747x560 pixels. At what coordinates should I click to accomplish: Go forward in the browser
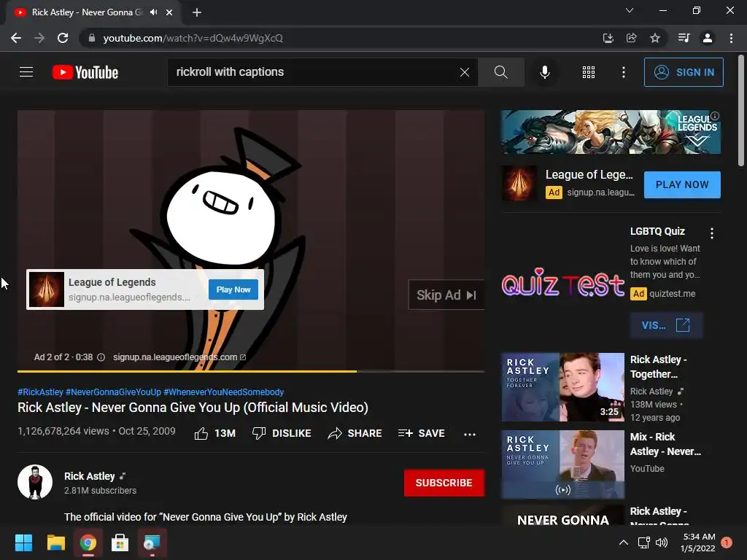[39, 38]
